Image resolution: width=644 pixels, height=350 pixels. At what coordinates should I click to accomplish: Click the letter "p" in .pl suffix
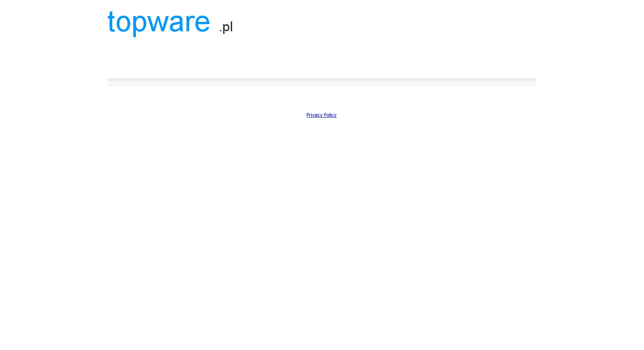pos(226,28)
